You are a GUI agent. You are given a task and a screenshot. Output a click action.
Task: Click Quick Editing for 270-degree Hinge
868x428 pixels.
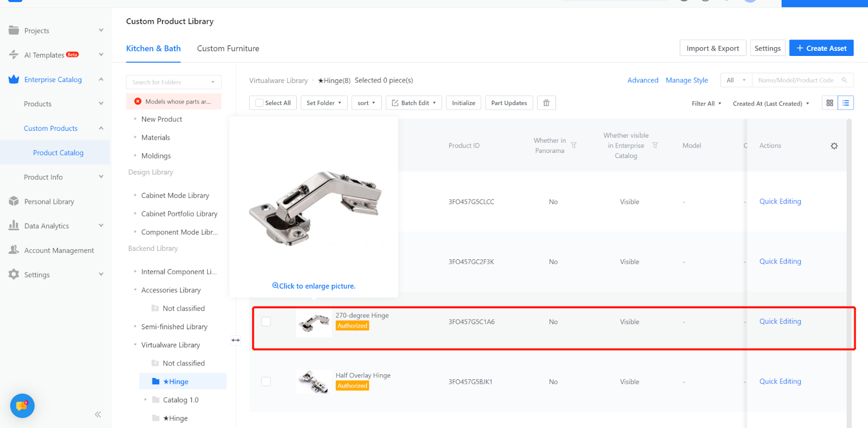pos(780,321)
